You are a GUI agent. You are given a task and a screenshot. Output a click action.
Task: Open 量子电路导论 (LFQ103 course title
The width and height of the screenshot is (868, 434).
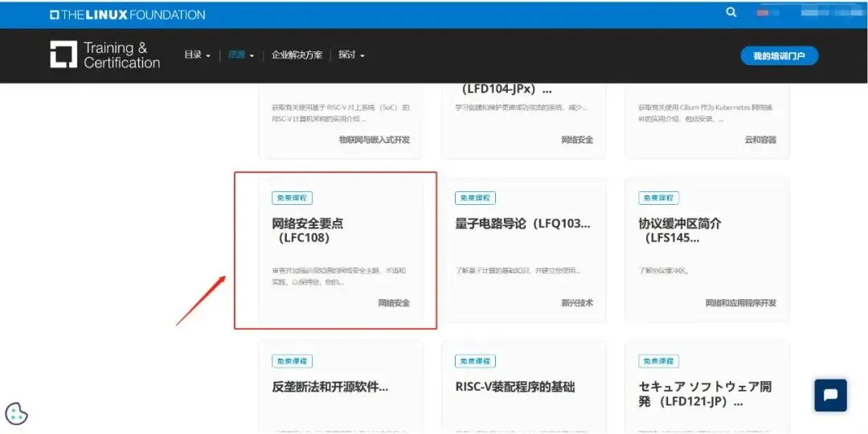click(x=522, y=223)
